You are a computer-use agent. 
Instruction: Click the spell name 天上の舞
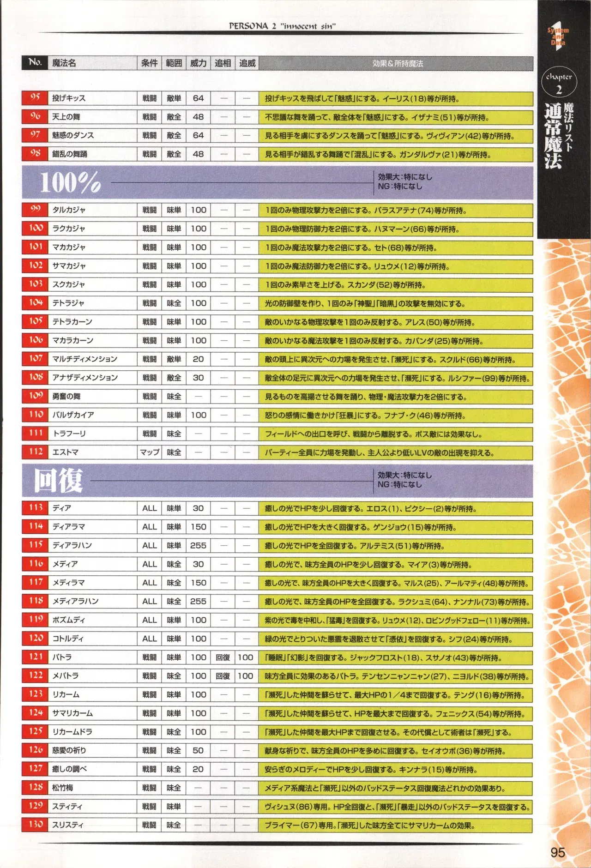coord(66,117)
